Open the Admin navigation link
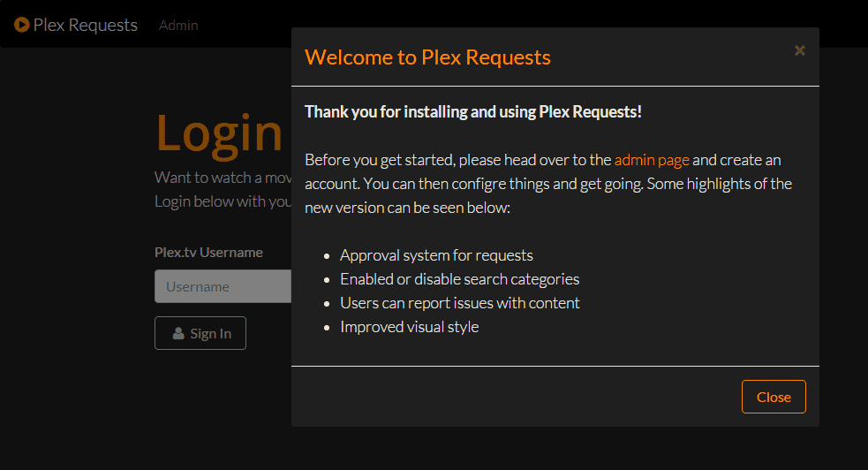The height and width of the screenshot is (470, 868). 178,25
